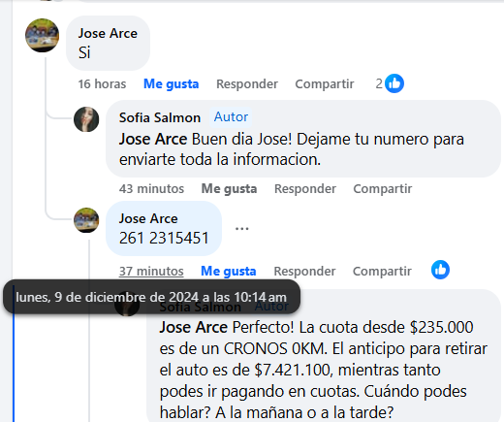
Task: Click Compartir under the 261 2315451 comment
Action: [x=382, y=271]
